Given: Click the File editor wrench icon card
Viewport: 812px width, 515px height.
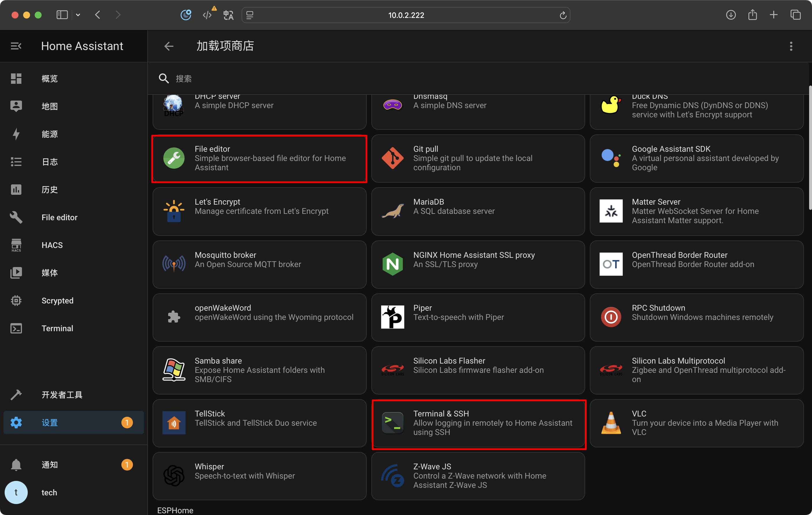Looking at the screenshot, I should pyautogui.click(x=174, y=158).
